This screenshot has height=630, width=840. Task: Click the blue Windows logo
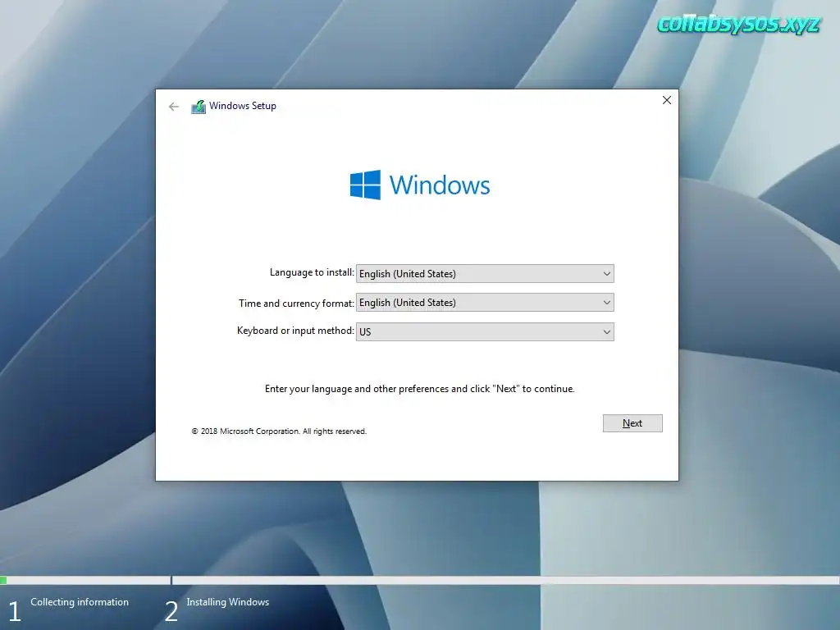pyautogui.click(x=365, y=185)
